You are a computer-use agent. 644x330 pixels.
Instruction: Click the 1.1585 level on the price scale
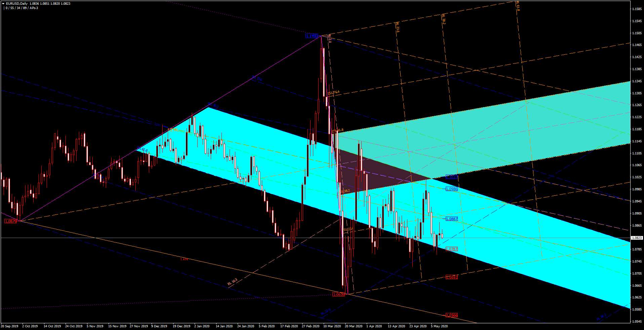pyautogui.click(x=637, y=9)
